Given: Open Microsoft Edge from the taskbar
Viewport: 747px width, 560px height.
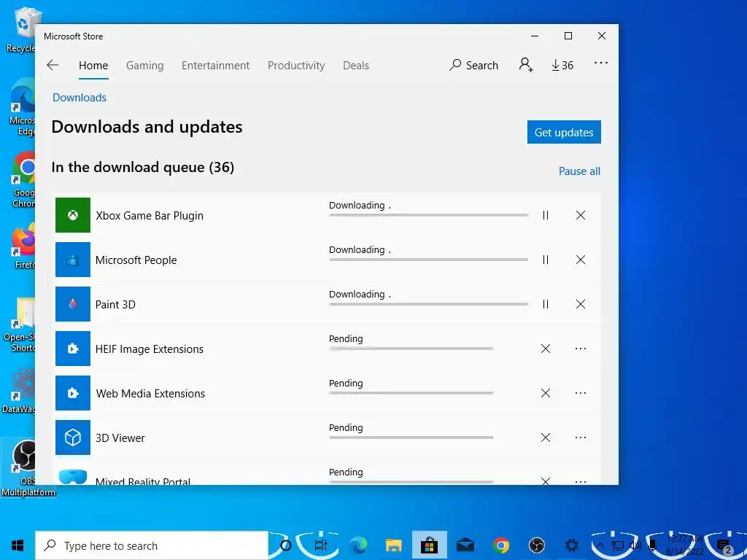Looking at the screenshot, I should (358, 545).
